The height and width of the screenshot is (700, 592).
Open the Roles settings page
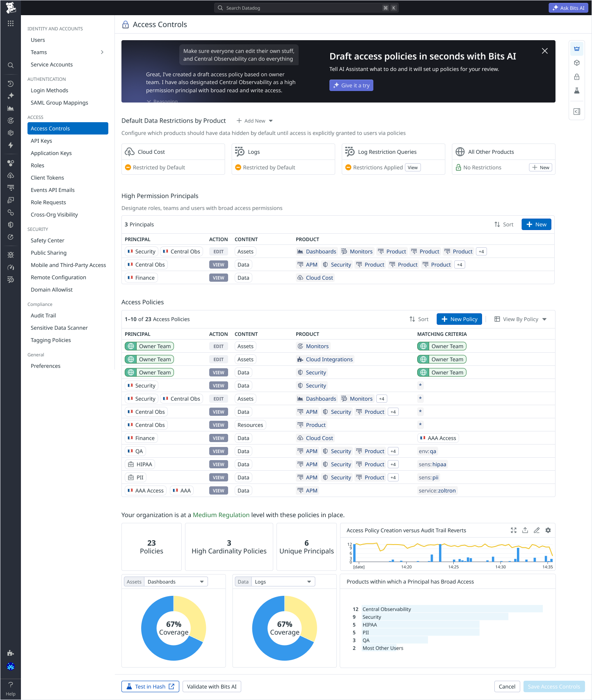tap(37, 165)
